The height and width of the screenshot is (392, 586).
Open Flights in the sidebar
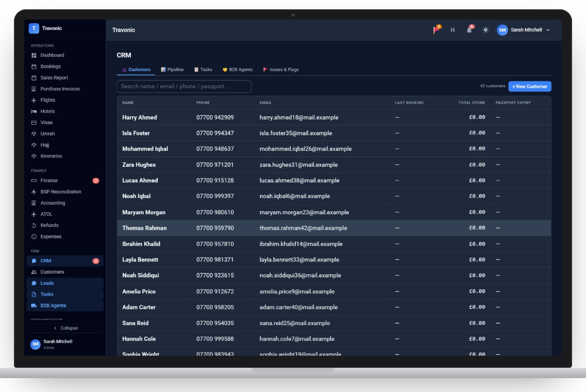click(x=65, y=100)
